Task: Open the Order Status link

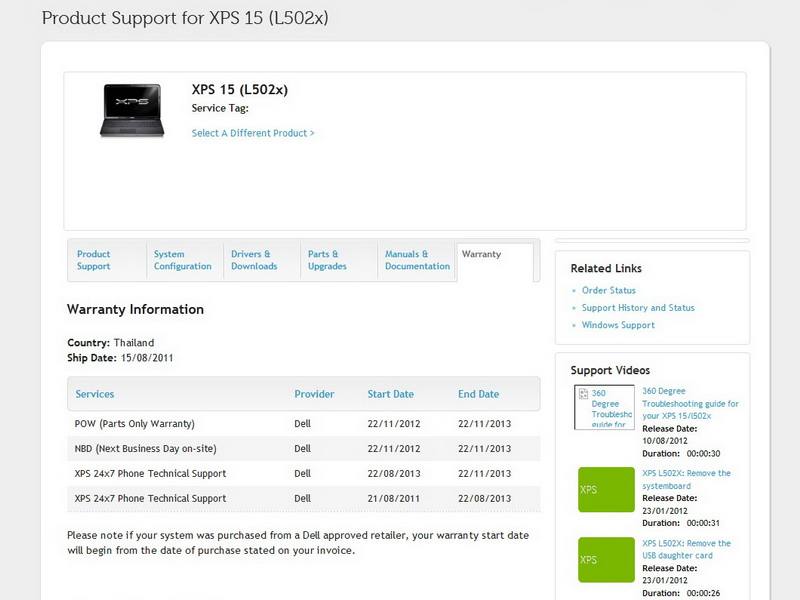Action: pos(609,290)
